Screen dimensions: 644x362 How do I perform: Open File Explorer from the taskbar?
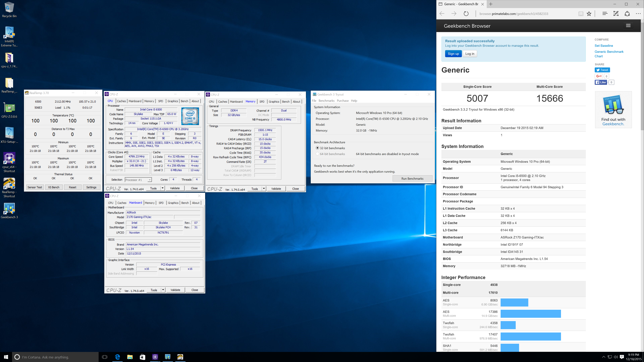coord(130,357)
